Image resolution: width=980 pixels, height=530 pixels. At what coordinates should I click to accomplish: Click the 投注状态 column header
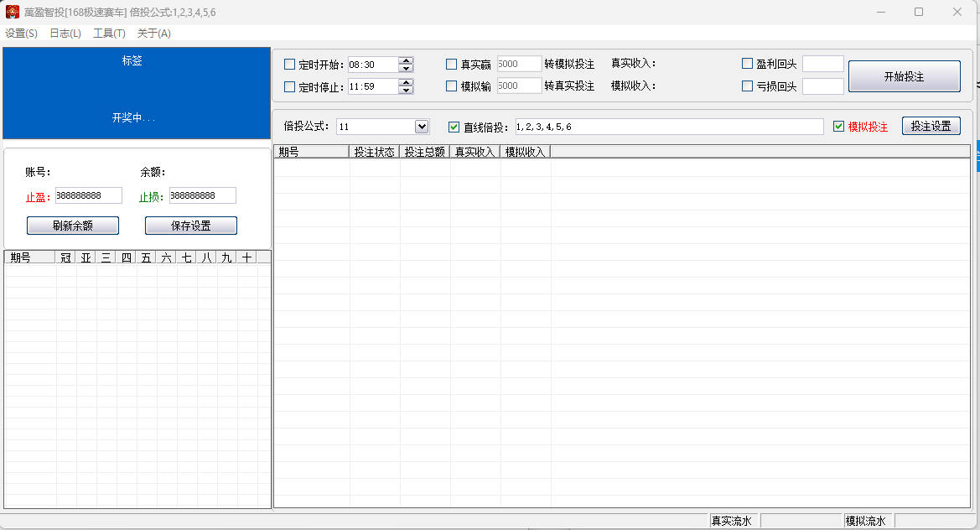point(375,151)
